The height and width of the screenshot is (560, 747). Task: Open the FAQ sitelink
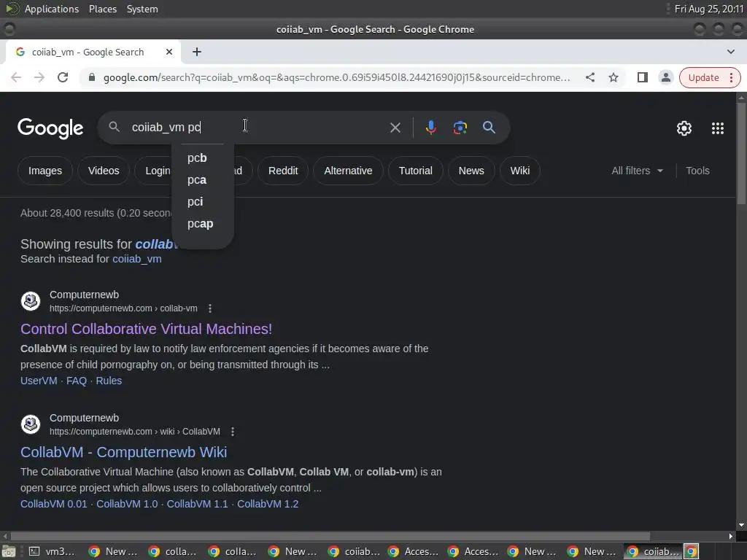[x=77, y=381]
